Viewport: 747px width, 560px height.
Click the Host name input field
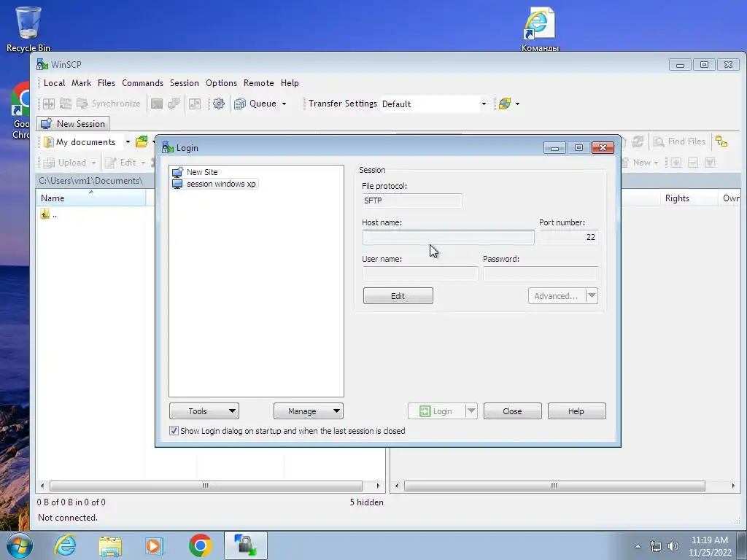448,237
